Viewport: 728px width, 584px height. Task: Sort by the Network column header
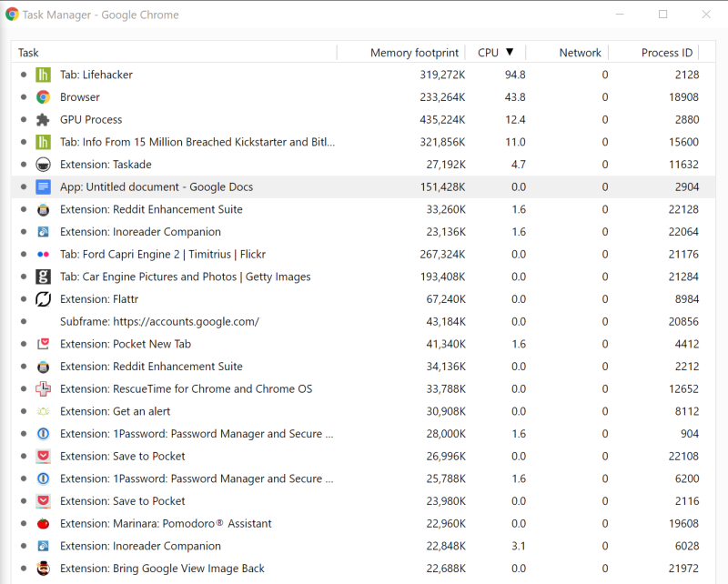coord(580,53)
